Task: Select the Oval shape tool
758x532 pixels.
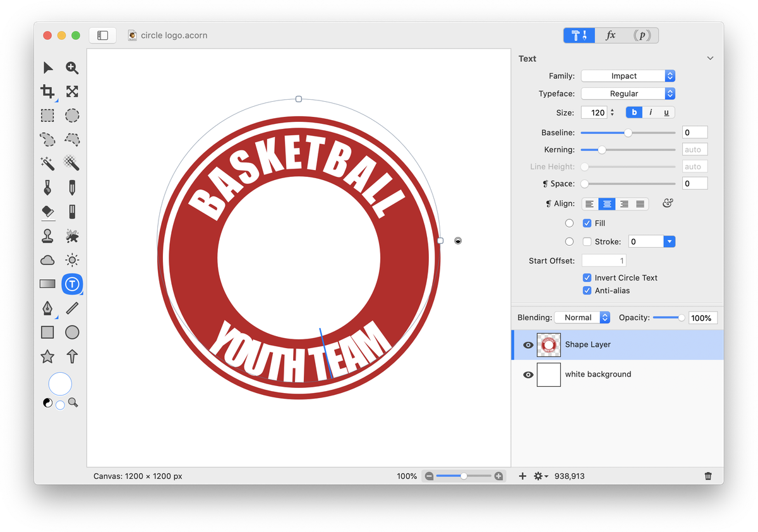Action: pyautogui.click(x=73, y=332)
